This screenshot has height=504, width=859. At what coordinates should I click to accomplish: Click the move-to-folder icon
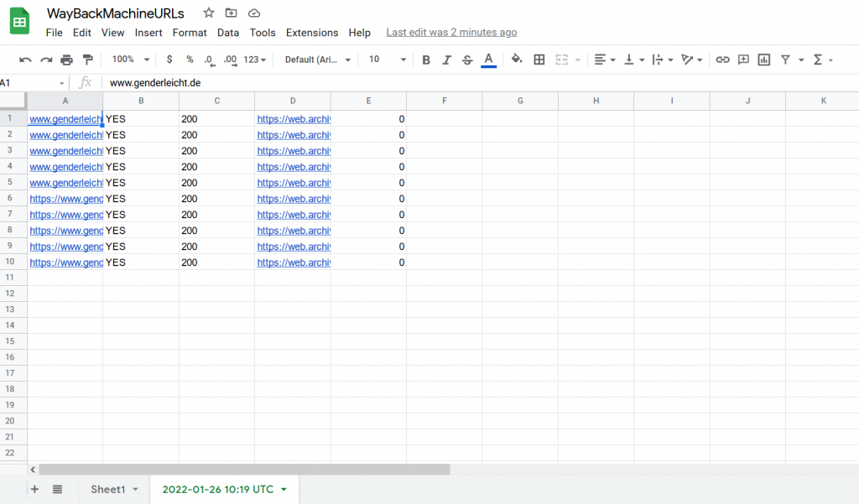click(232, 13)
